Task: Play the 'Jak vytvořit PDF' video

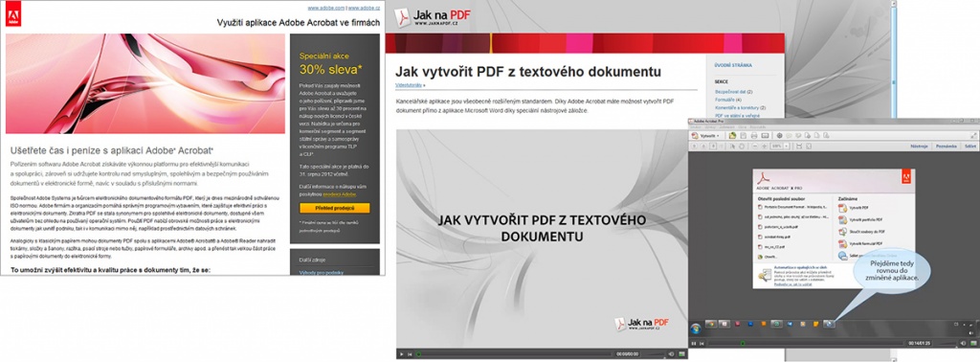Action: (x=401, y=354)
